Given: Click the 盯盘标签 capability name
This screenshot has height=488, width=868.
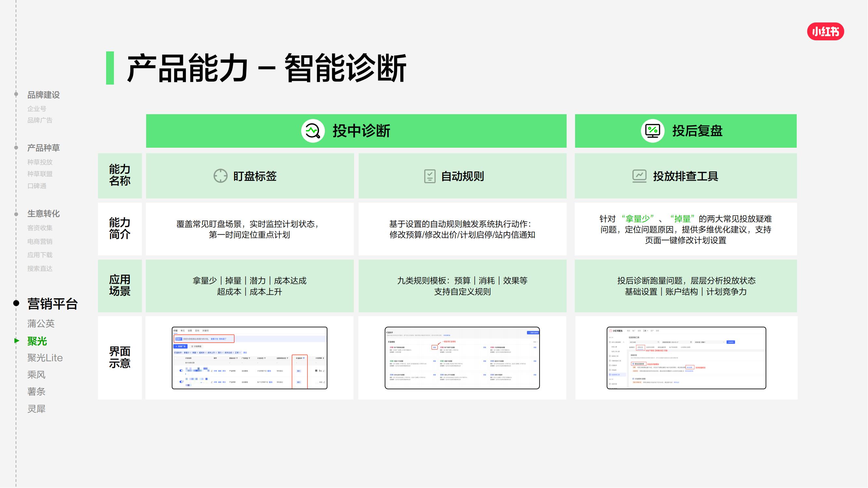Looking at the screenshot, I should point(255,176).
